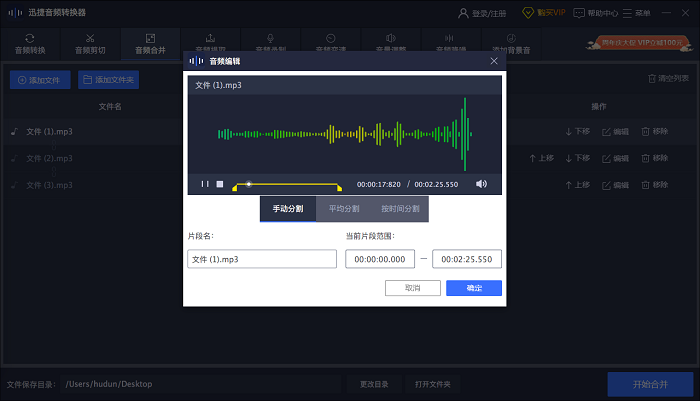Click the yellow end trim marker
The image size is (700, 401).
340,188
